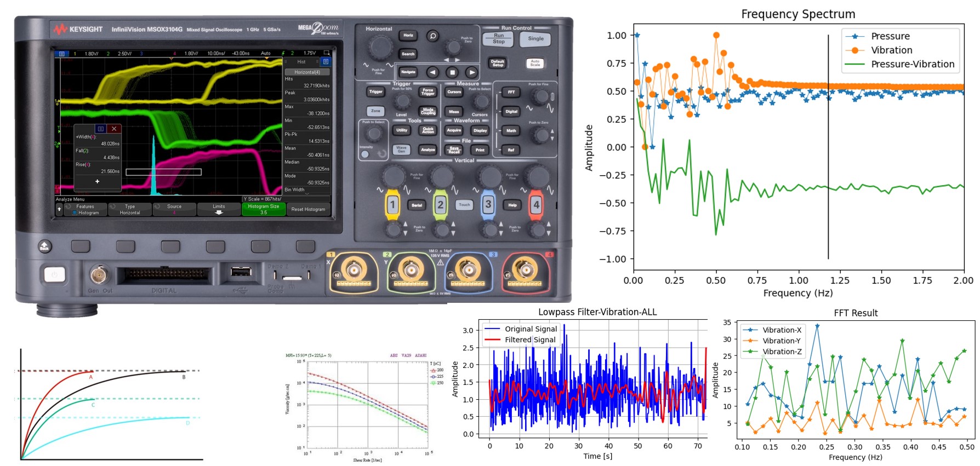Push the Search key

coord(408,54)
